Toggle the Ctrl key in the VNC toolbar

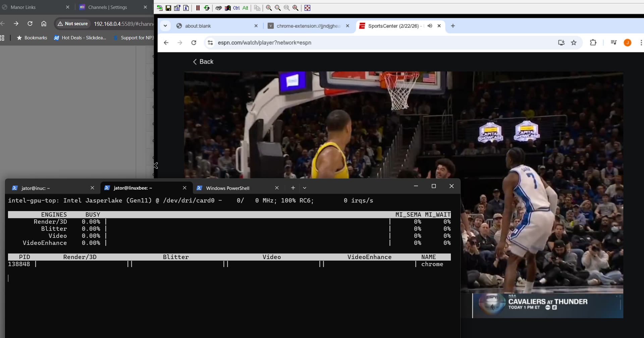(236, 8)
